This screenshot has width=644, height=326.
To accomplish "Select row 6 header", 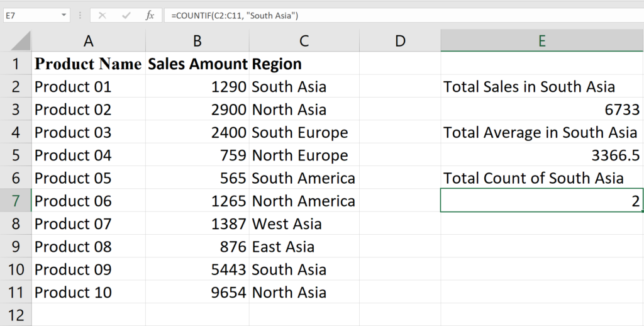I will pos(16,177).
